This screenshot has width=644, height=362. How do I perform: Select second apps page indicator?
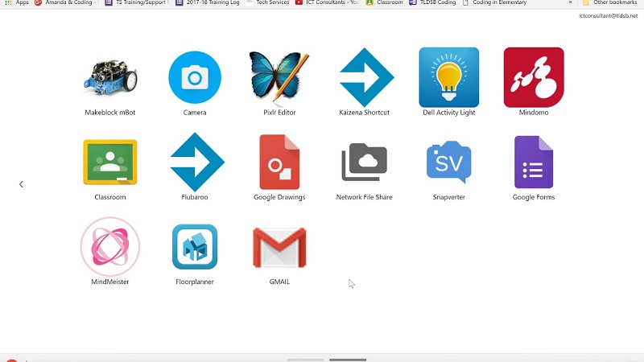point(348,360)
